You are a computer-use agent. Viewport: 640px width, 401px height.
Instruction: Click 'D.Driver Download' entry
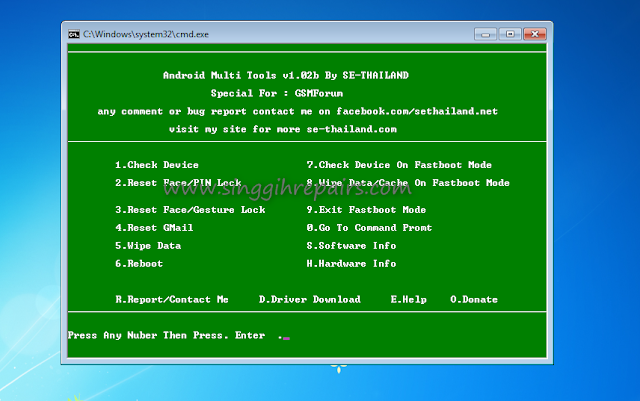click(310, 300)
